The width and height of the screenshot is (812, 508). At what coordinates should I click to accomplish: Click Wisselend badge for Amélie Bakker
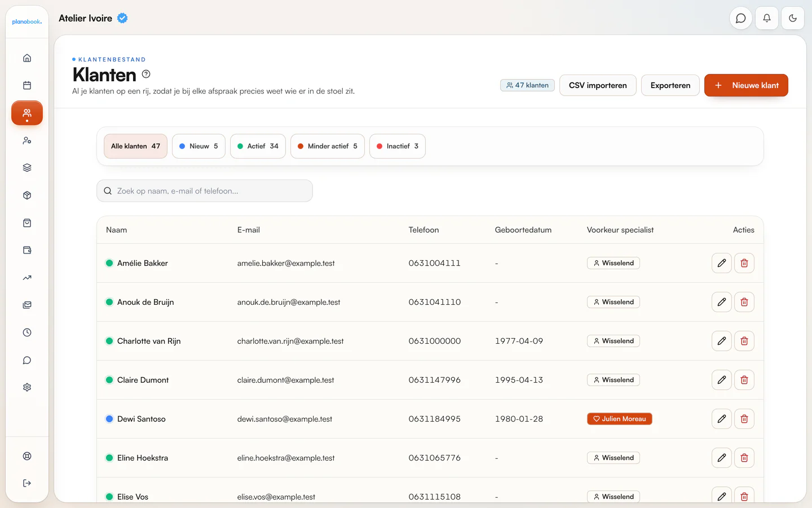coord(613,263)
